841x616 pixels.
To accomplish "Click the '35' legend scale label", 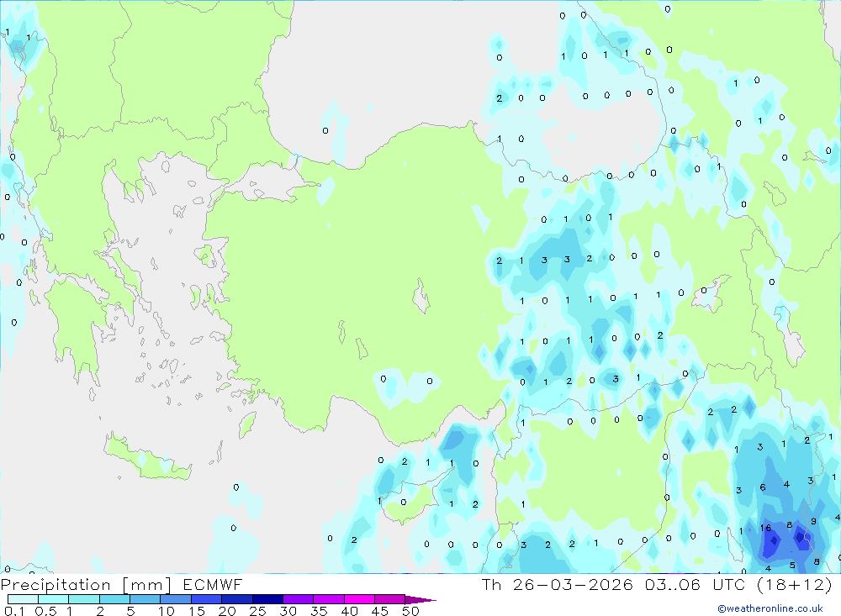I will pyautogui.click(x=319, y=611).
